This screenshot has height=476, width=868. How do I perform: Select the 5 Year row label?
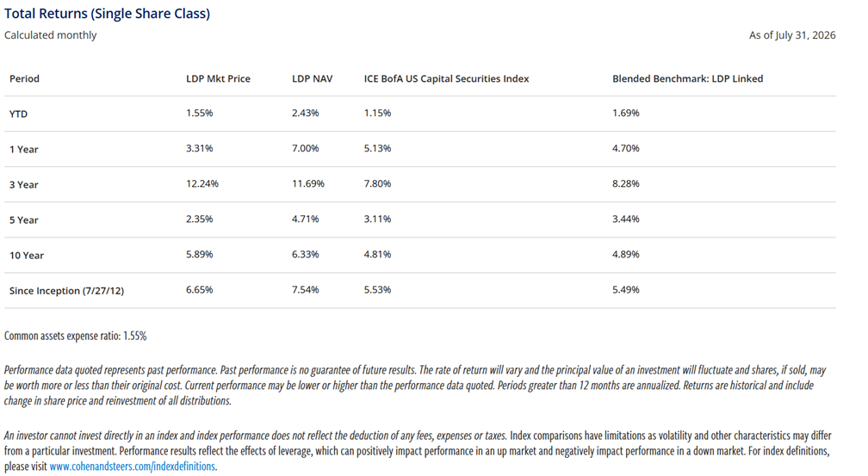24,219
